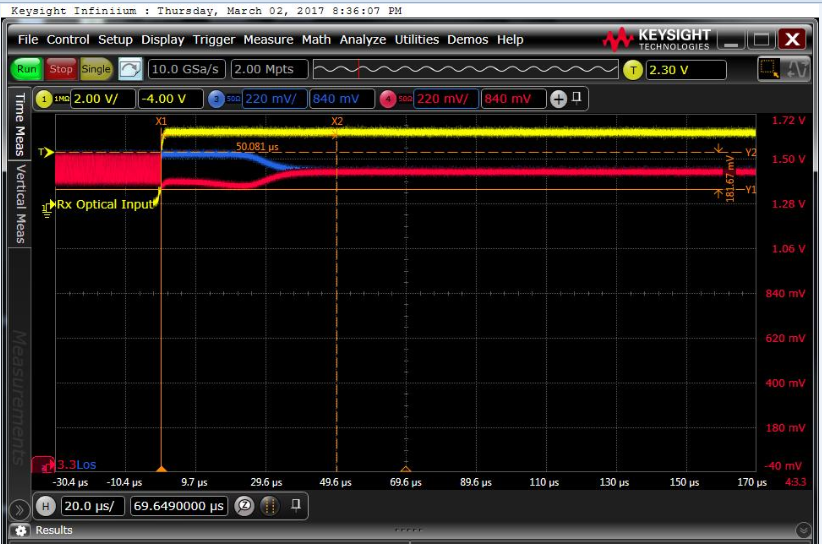The image size is (822, 544).
Task: Select the zoom box tool icon
Action: [769, 69]
